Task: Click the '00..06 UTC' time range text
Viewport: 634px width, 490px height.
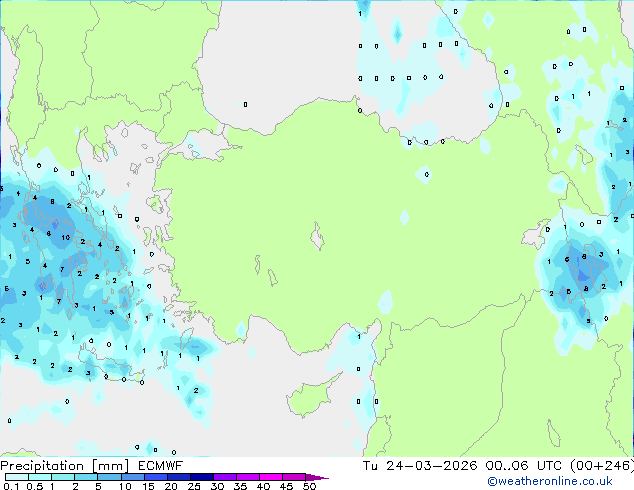Action: pos(524,466)
